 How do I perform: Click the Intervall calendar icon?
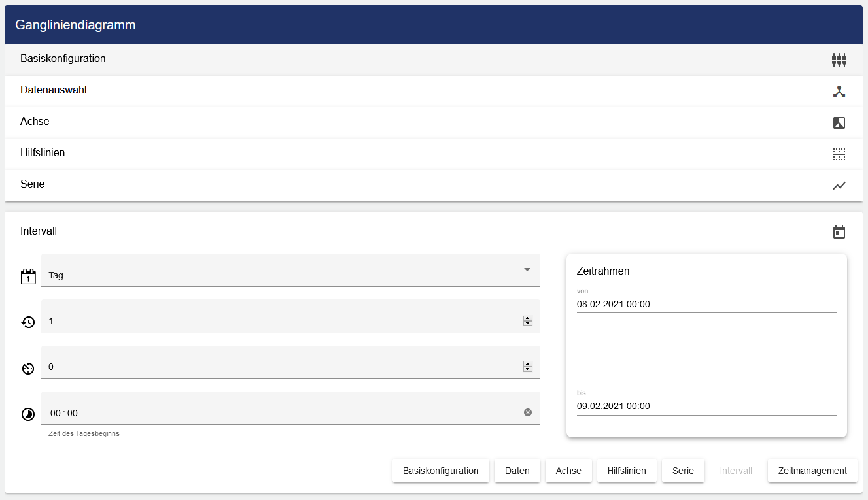coord(839,232)
